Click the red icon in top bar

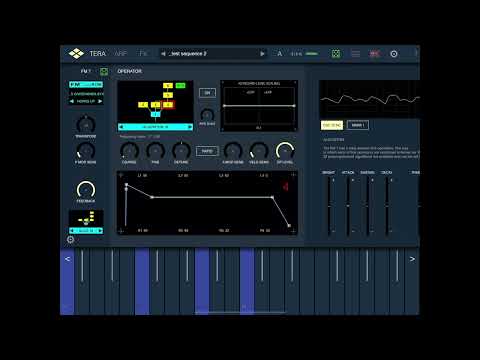[374, 54]
